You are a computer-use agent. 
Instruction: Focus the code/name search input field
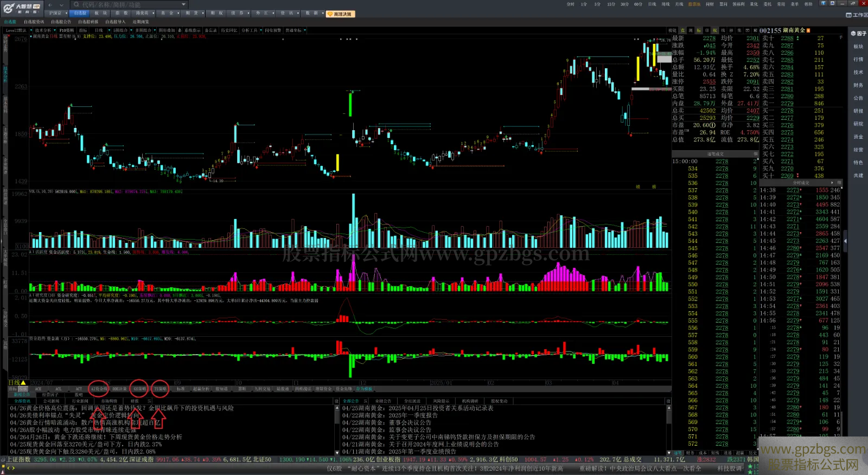tap(130, 5)
